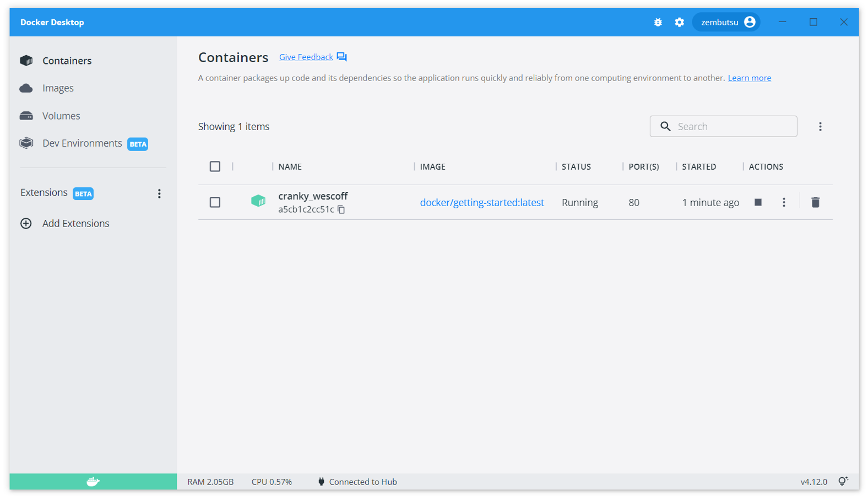868x496 pixels.
Task: Click the Add Extensions plus icon
Action: click(x=26, y=223)
